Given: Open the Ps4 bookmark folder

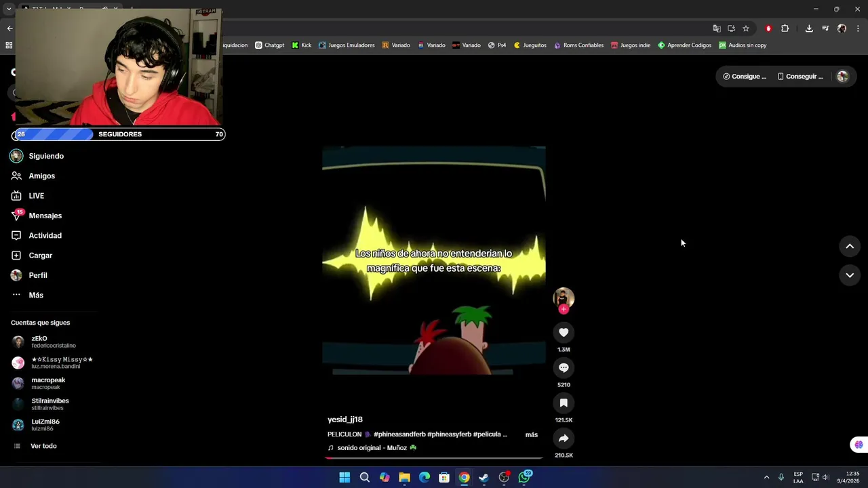Looking at the screenshot, I should [497, 45].
